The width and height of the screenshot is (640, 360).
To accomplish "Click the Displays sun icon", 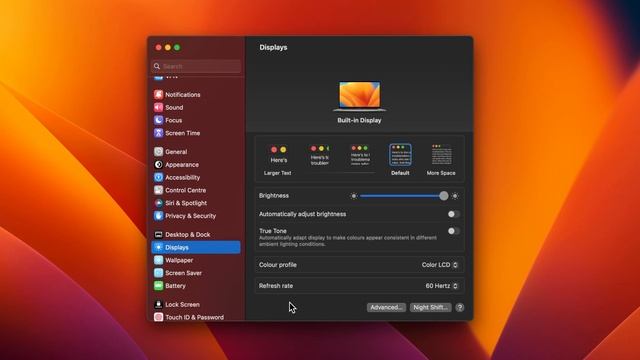I will coord(158,247).
